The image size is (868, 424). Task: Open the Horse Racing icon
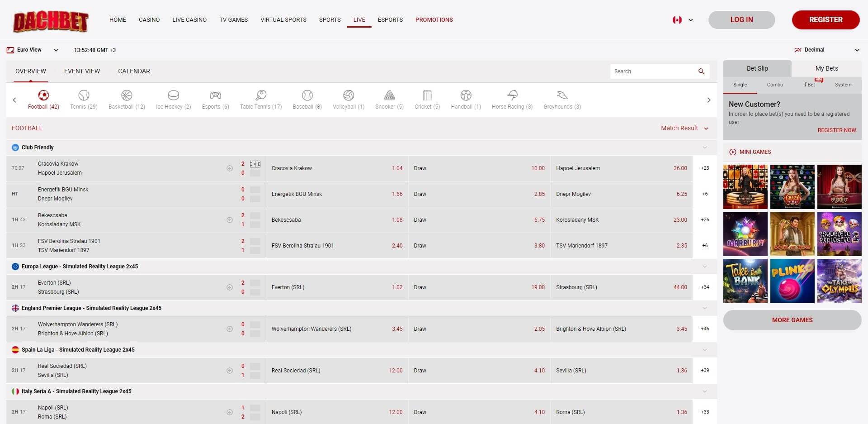512,95
